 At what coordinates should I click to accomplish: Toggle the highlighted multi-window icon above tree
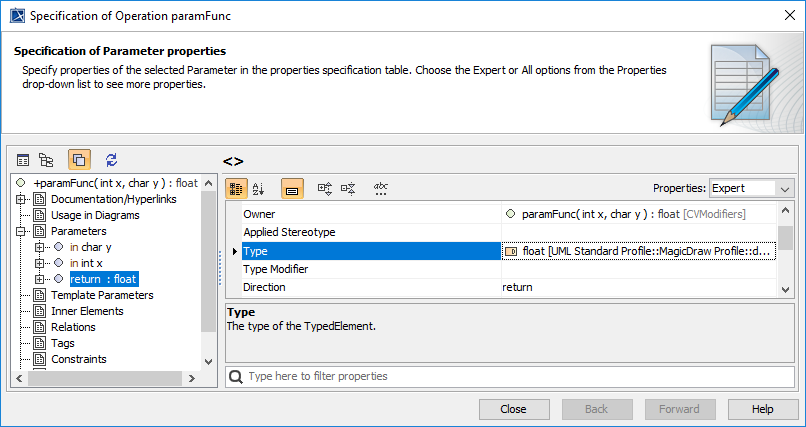click(x=79, y=160)
